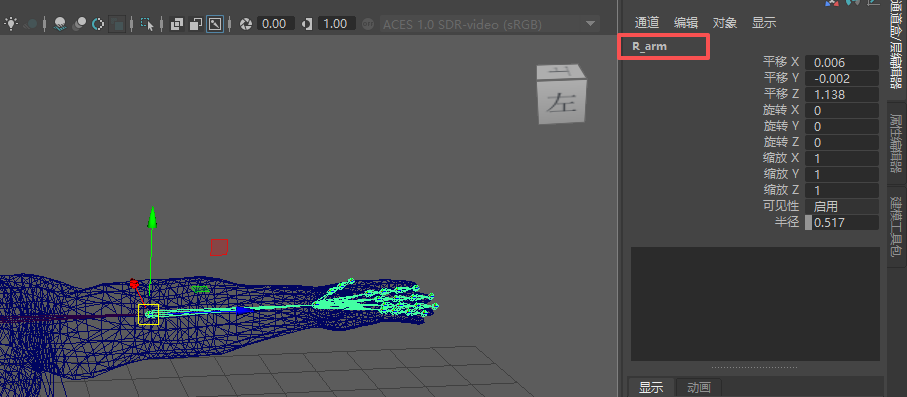Viewport: 907px width, 397px height.
Task: Click the 平移 Z value field
Action: tap(842, 94)
